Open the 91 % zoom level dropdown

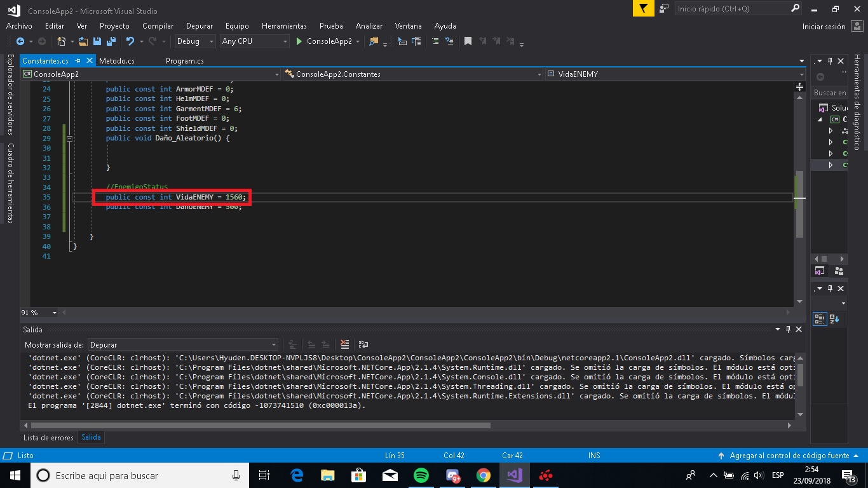pyautogui.click(x=39, y=313)
